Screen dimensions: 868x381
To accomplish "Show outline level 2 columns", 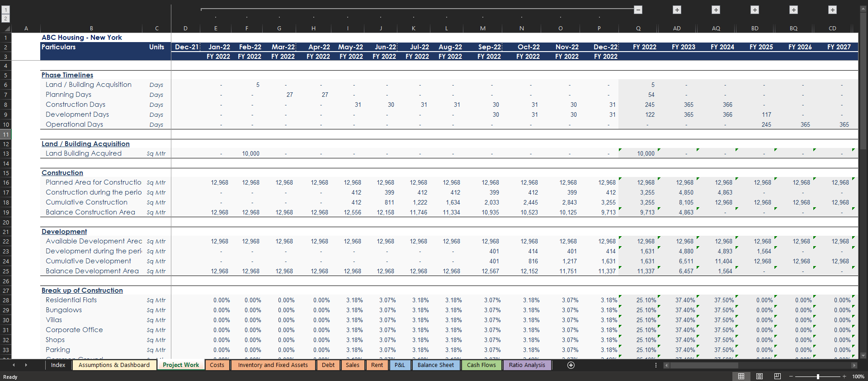I will click(6, 19).
